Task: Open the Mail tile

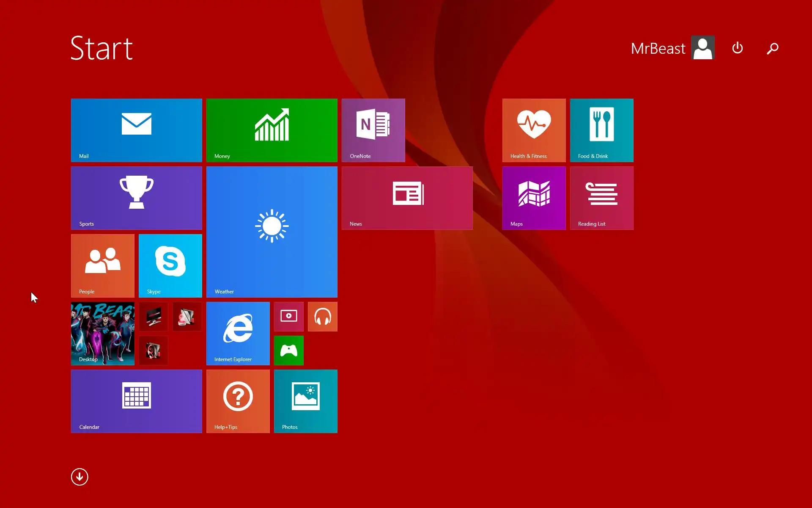Action: pyautogui.click(x=136, y=130)
